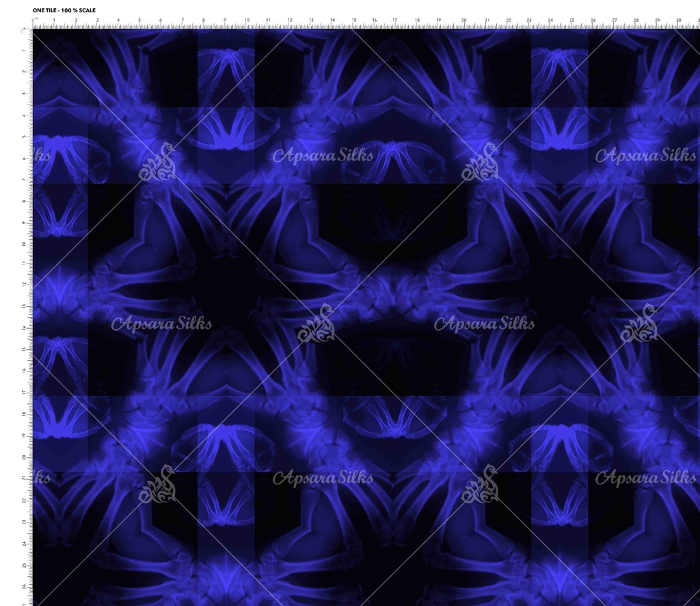Click the 25 mark on the left ruler
Image resolution: width=700 pixels, height=606 pixels.
click(24, 565)
